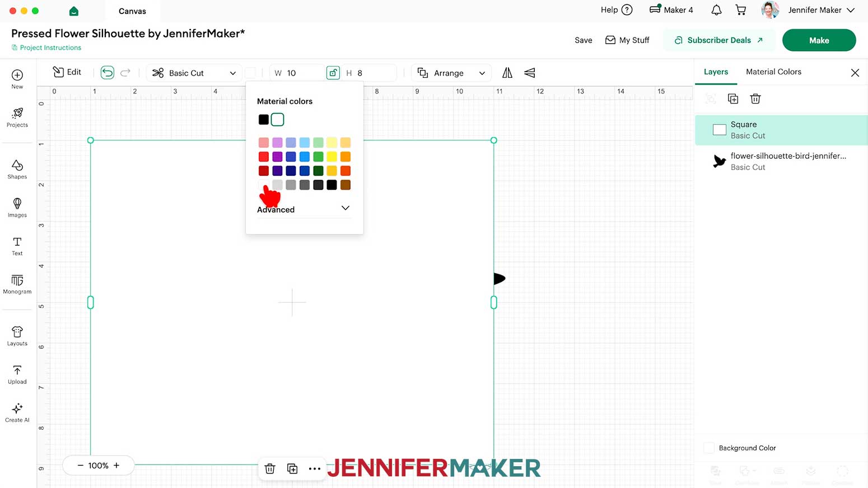Click the Undo arrow
This screenshot has height=488, width=868.
point(107,73)
